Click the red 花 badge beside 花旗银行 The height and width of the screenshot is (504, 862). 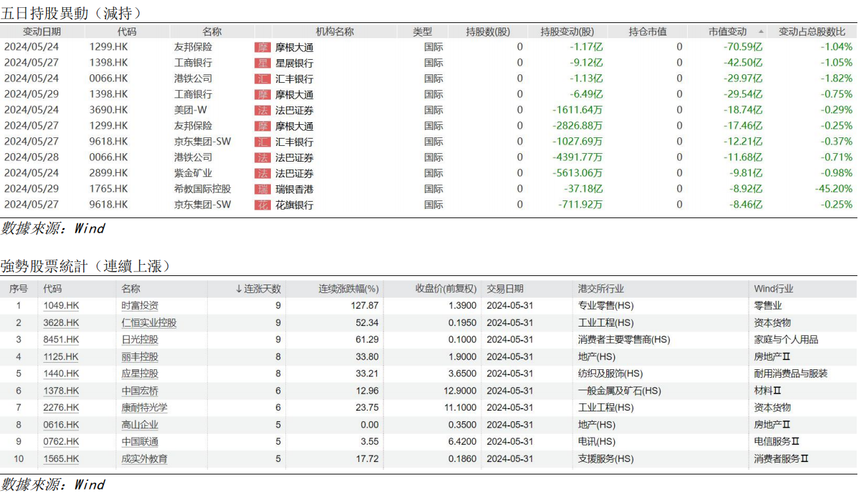point(262,205)
